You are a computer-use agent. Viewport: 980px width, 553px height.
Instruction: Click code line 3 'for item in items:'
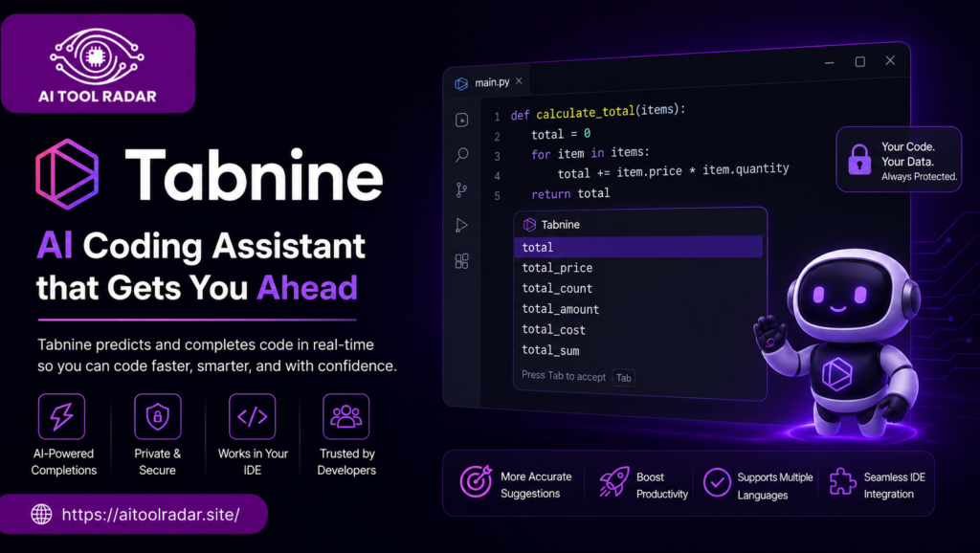point(590,153)
